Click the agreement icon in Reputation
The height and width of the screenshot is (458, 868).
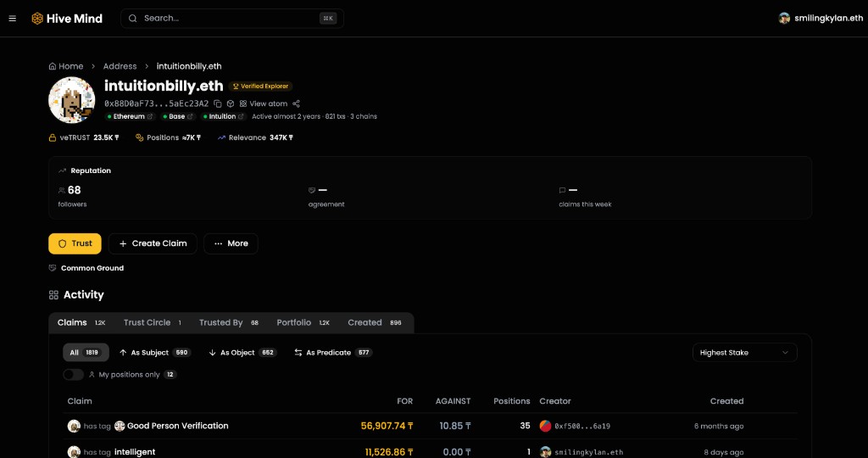click(x=312, y=190)
